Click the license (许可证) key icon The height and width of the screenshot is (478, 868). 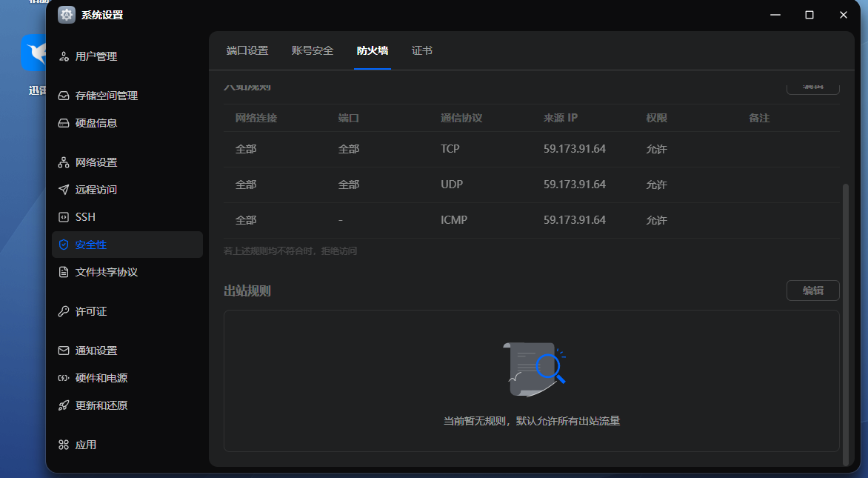click(64, 311)
